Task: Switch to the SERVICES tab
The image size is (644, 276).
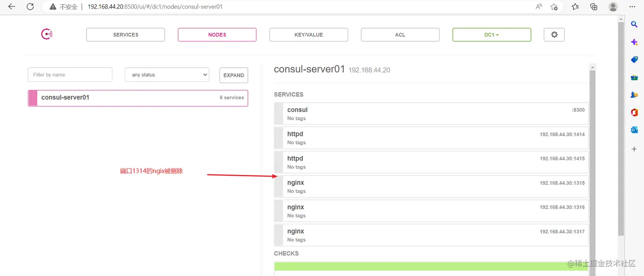Action: (126, 35)
